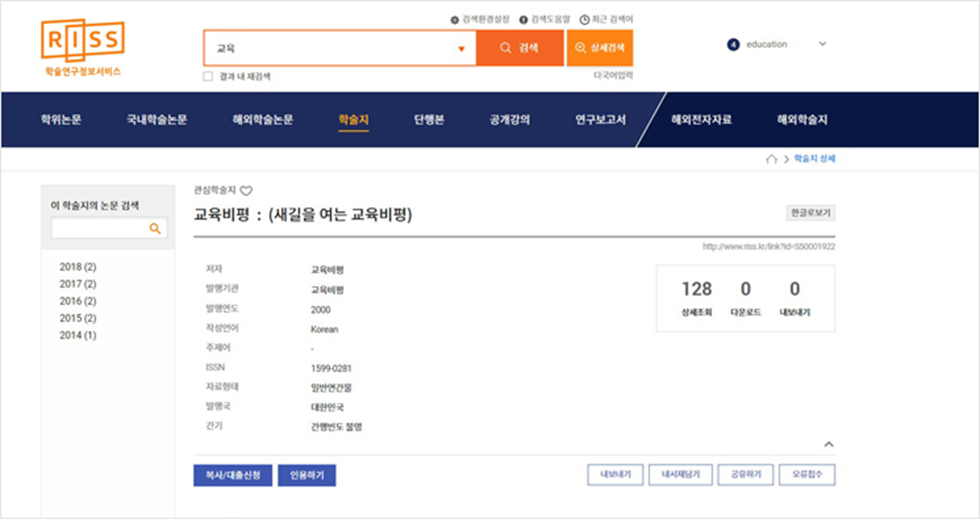Run the search with the orange 검색 button
The width and height of the screenshot is (980, 519).
519,48
